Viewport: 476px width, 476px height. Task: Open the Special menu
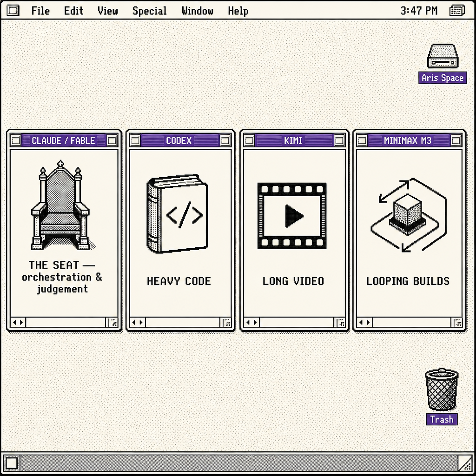[x=149, y=11]
